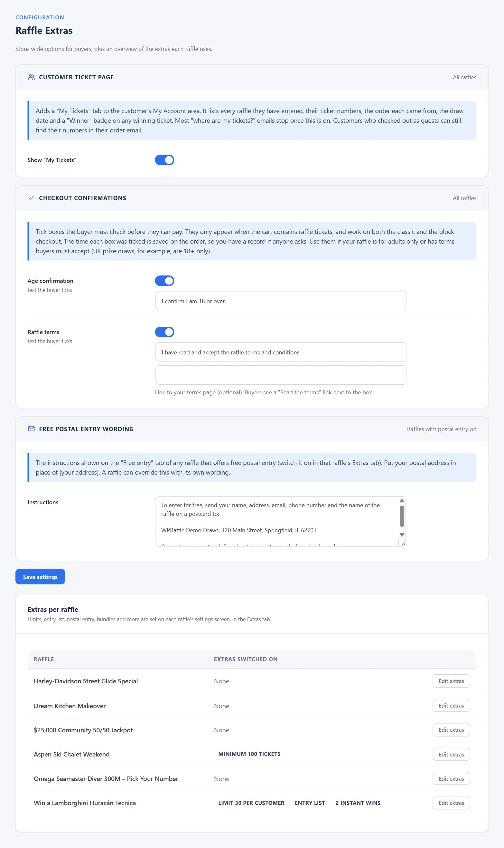Image resolution: width=504 pixels, height=848 pixels.
Task: Turn off the Raffle terms toggle
Action: 164,332
